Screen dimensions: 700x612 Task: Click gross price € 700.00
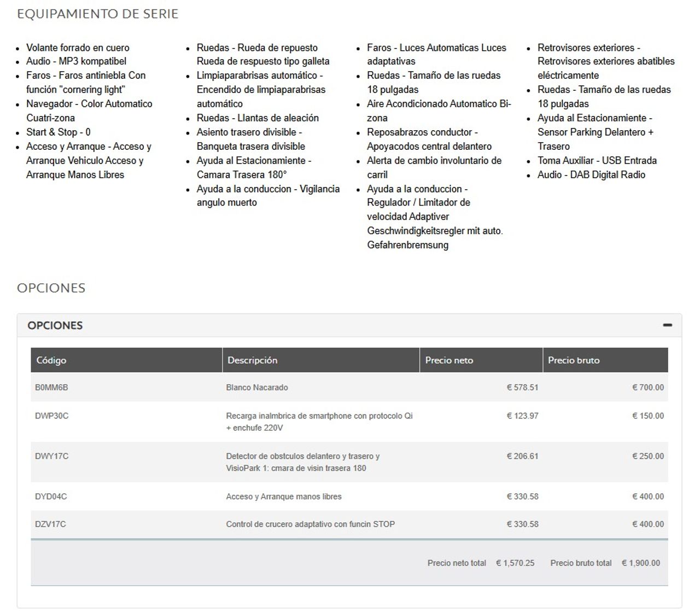tap(648, 387)
